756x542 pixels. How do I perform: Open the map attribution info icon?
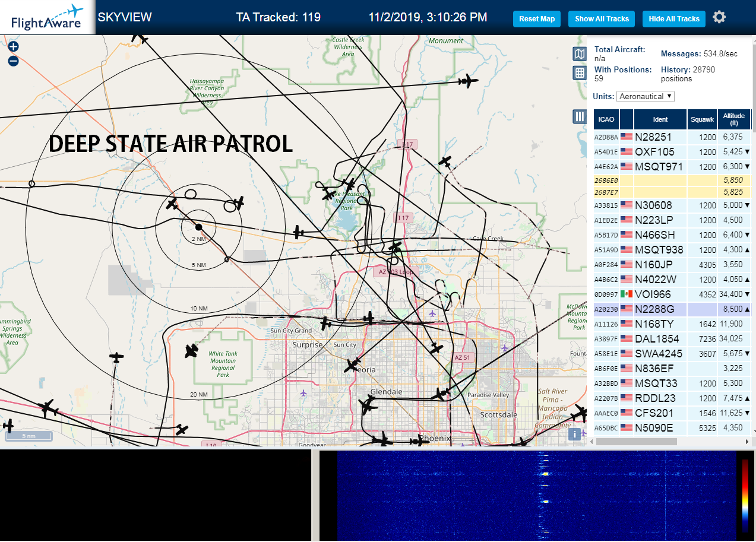pos(574,434)
